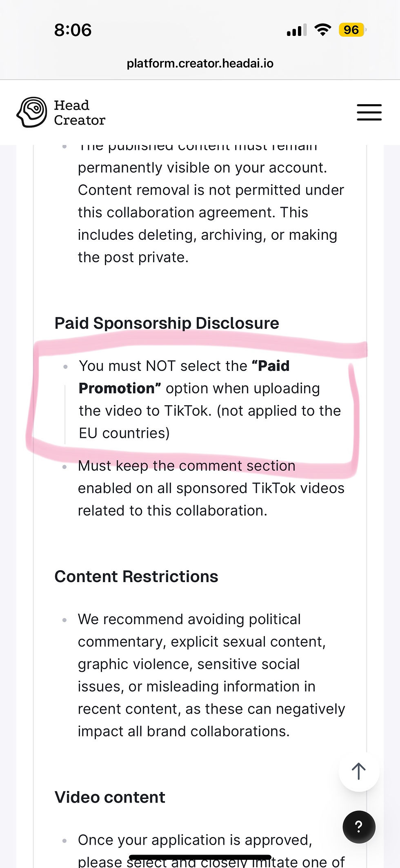
Task: Tap the scroll-to-top arrow button
Action: click(358, 771)
